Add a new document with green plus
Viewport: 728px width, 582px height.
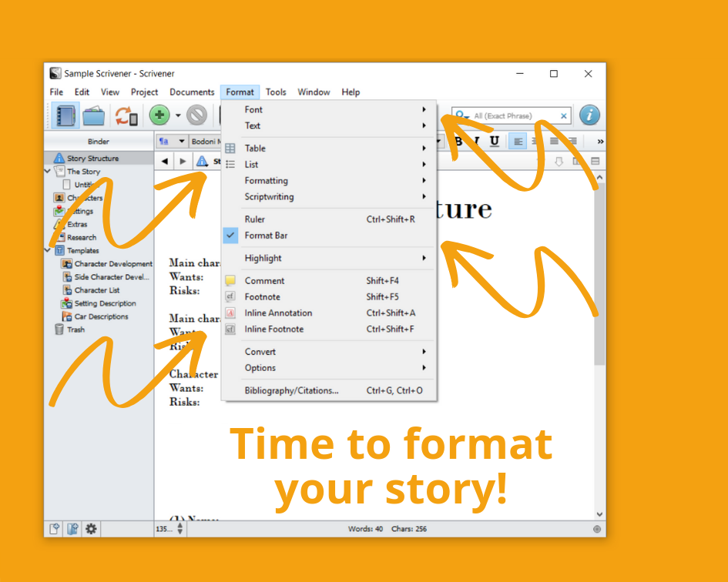tap(159, 115)
